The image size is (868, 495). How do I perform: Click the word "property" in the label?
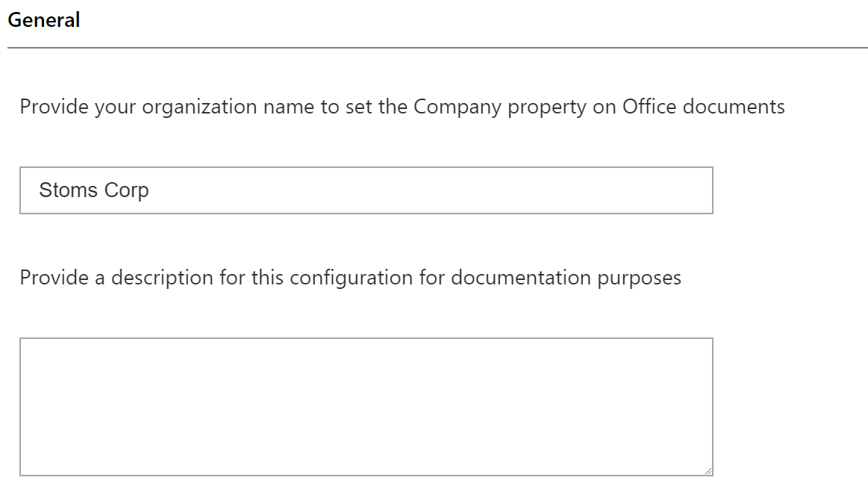(547, 107)
